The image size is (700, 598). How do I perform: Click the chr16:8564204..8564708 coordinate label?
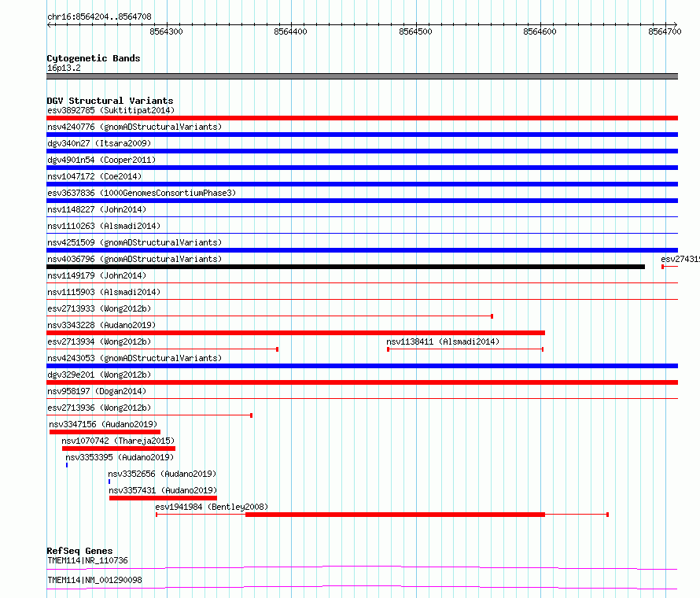[x=99, y=17]
